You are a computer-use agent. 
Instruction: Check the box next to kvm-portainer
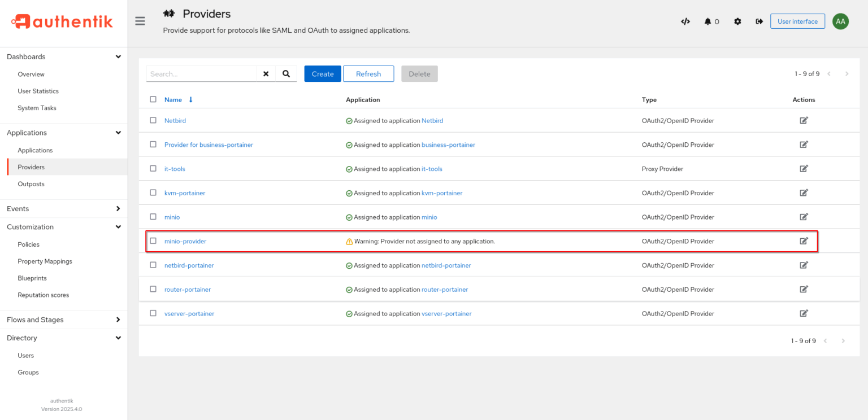point(153,193)
